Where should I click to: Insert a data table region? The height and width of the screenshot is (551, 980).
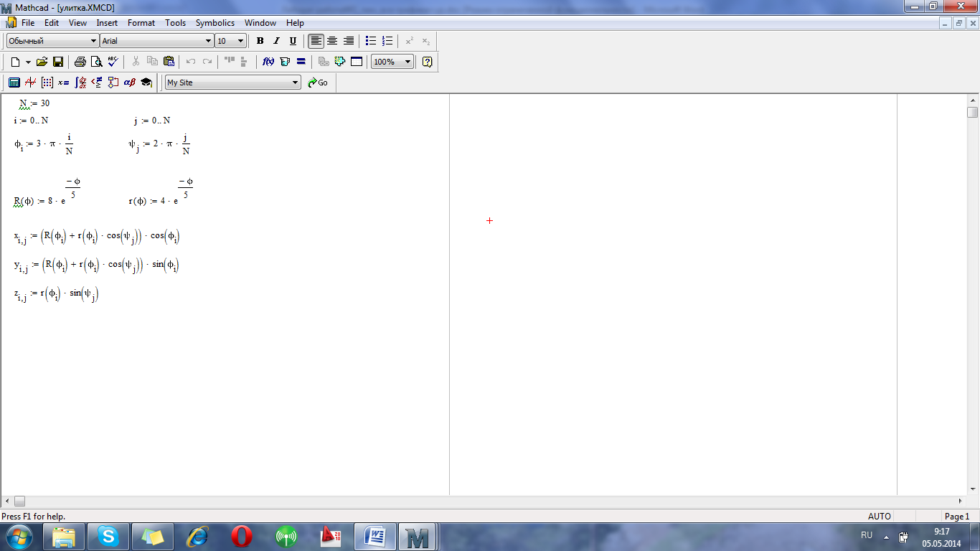[x=357, y=62]
